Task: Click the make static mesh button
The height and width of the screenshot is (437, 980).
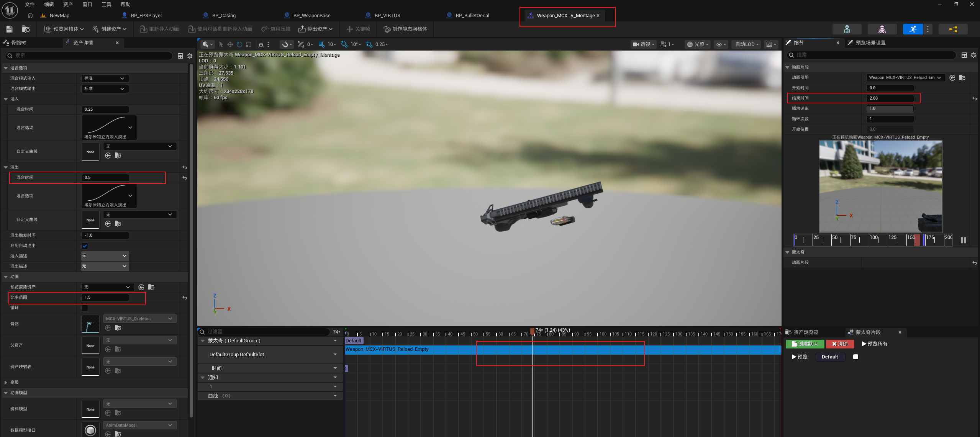Action: (x=406, y=29)
